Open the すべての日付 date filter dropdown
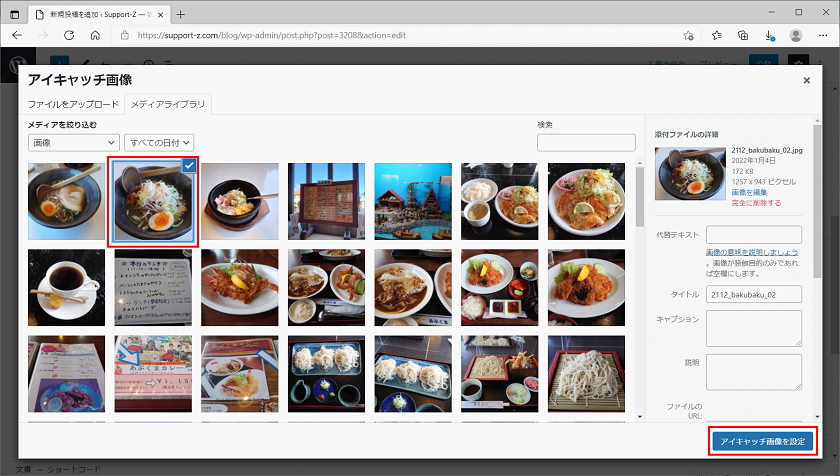 click(x=158, y=143)
